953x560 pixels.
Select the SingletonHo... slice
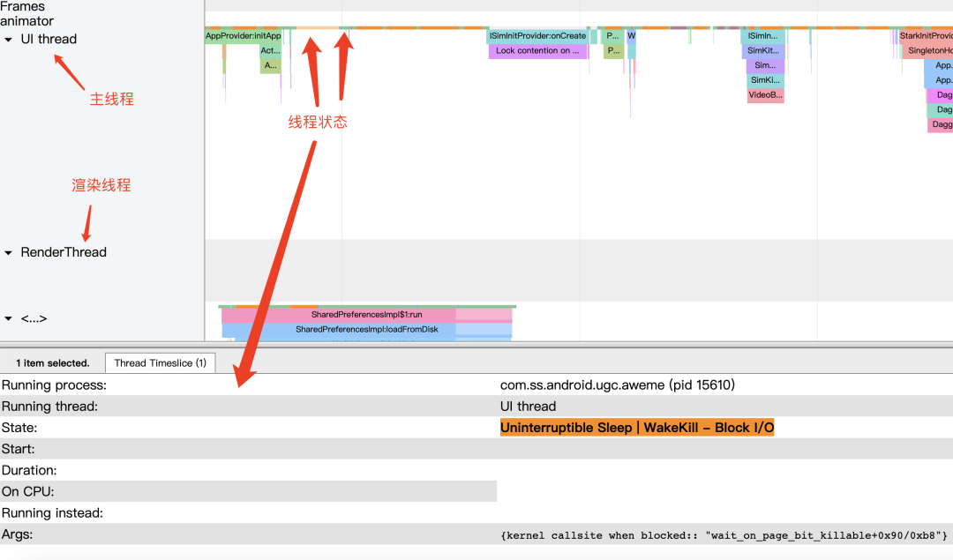click(x=928, y=51)
